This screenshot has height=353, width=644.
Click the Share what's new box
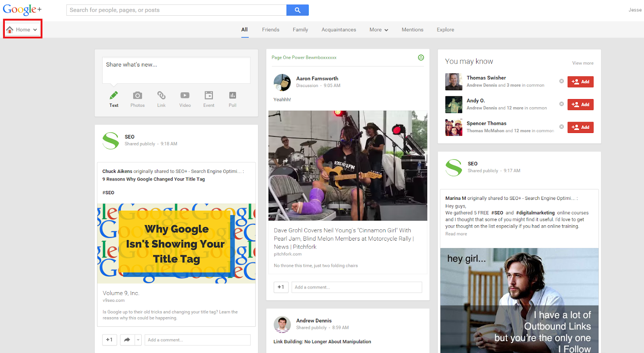tap(176, 70)
